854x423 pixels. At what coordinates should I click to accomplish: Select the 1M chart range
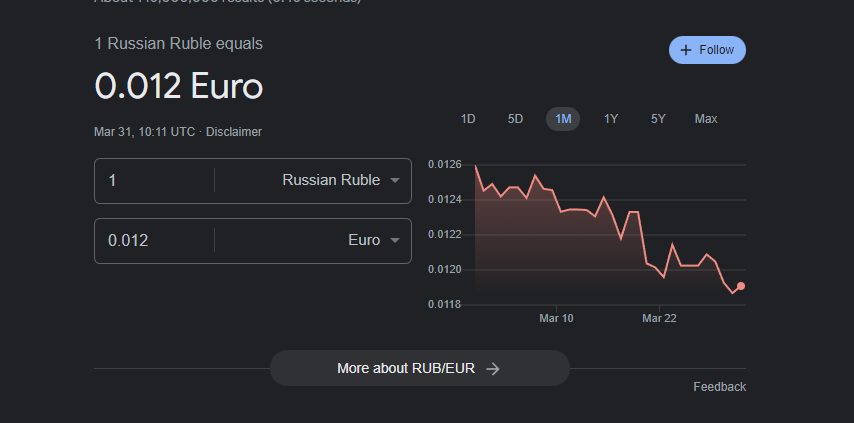[x=563, y=119]
